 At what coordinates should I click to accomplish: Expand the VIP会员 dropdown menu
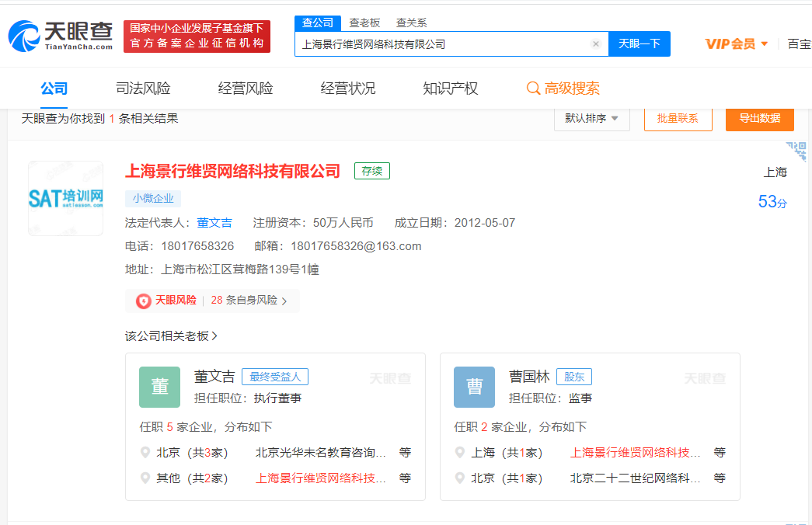(736, 44)
